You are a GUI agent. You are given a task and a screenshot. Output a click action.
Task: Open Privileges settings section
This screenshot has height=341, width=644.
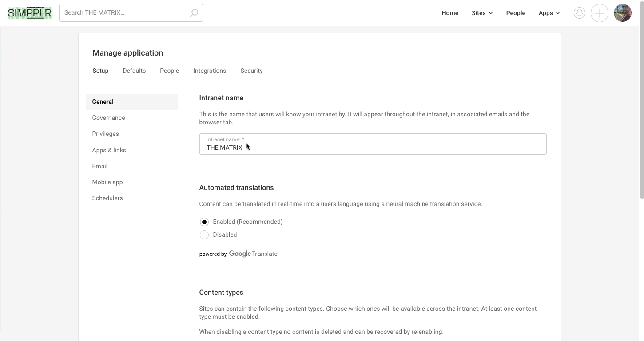click(106, 134)
